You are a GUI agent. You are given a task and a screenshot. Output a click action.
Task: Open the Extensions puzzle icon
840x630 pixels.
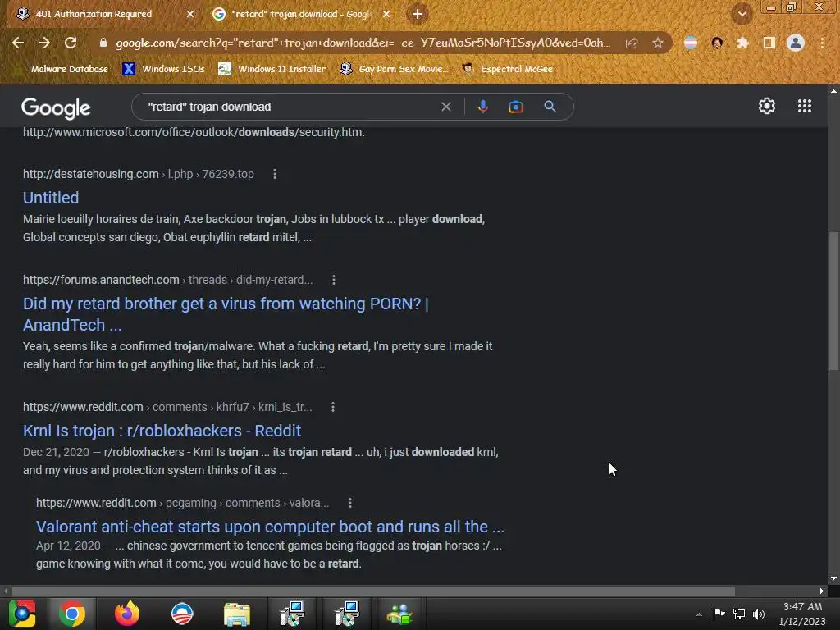[742, 43]
